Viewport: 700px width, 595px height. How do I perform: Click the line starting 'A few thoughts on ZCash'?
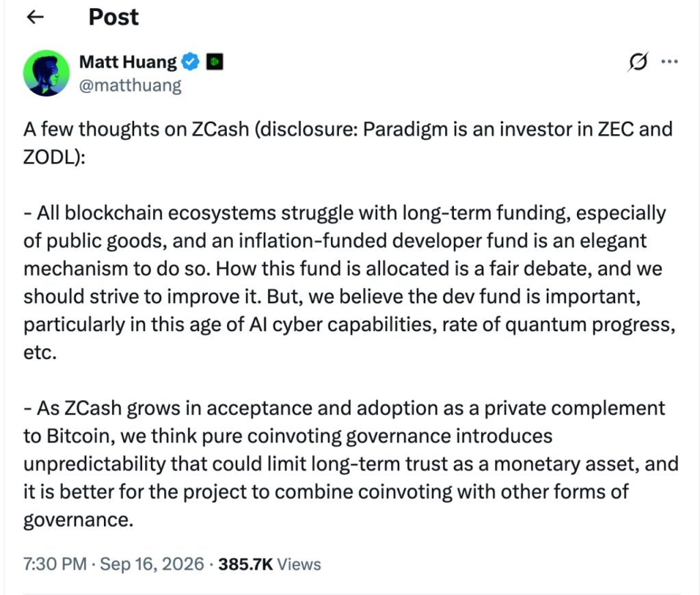coord(348,129)
